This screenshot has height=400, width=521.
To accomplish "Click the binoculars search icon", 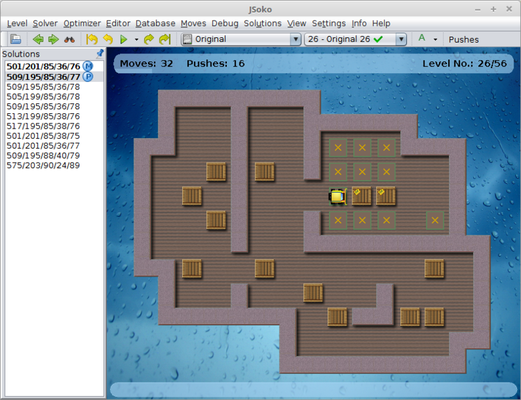I will point(69,40).
